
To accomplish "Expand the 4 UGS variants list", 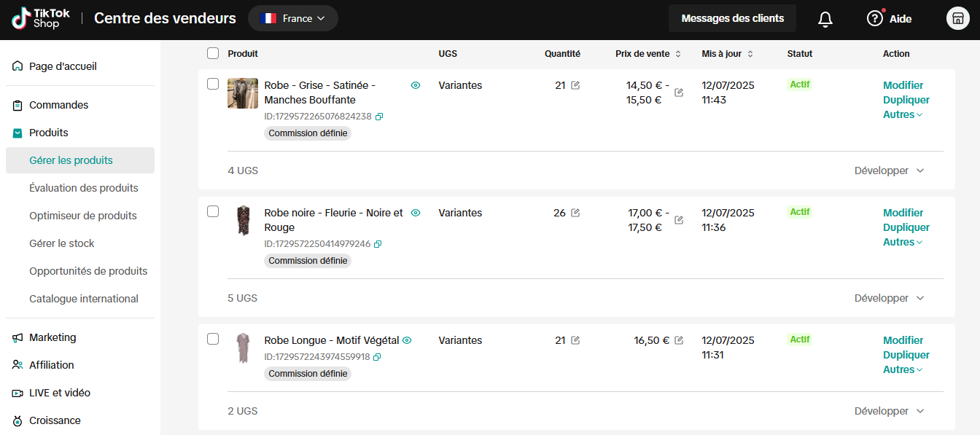I will (889, 171).
